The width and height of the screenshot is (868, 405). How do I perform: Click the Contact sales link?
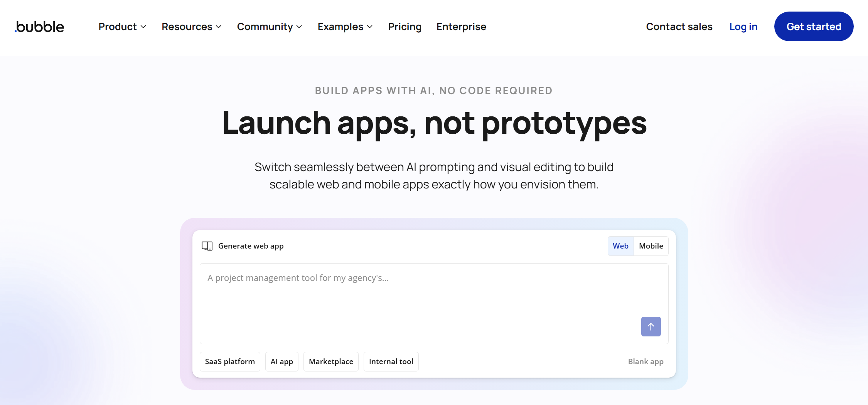pyautogui.click(x=679, y=26)
